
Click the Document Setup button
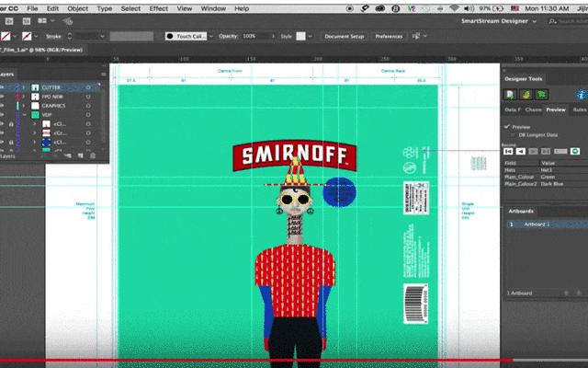344,36
